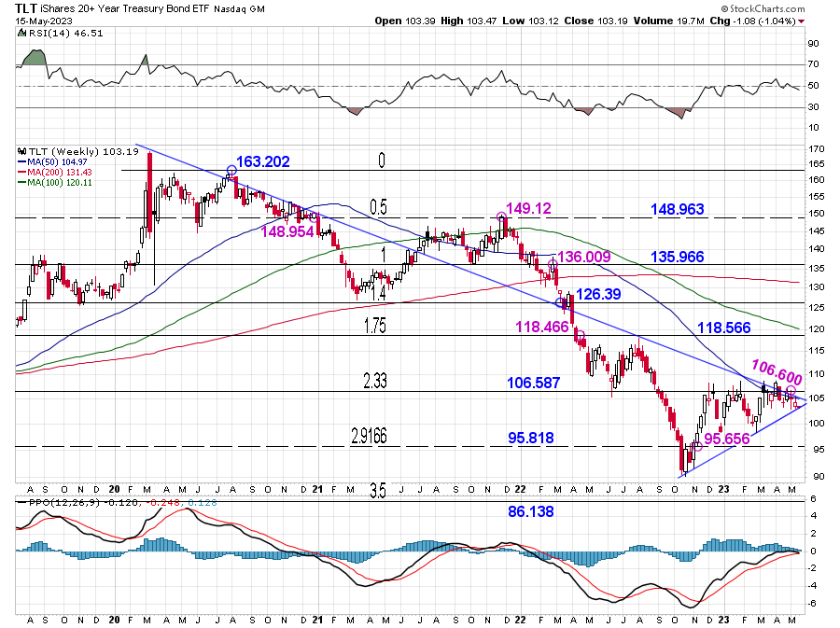Image resolution: width=840 pixels, height=628 pixels.
Task: Click the Nasdaq GM exchange label
Action: 239,9
